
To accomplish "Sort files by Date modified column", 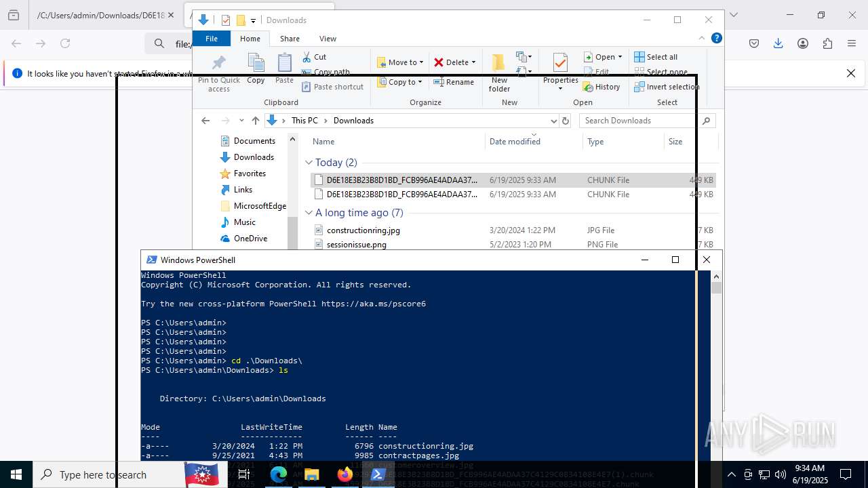I will pyautogui.click(x=534, y=142).
